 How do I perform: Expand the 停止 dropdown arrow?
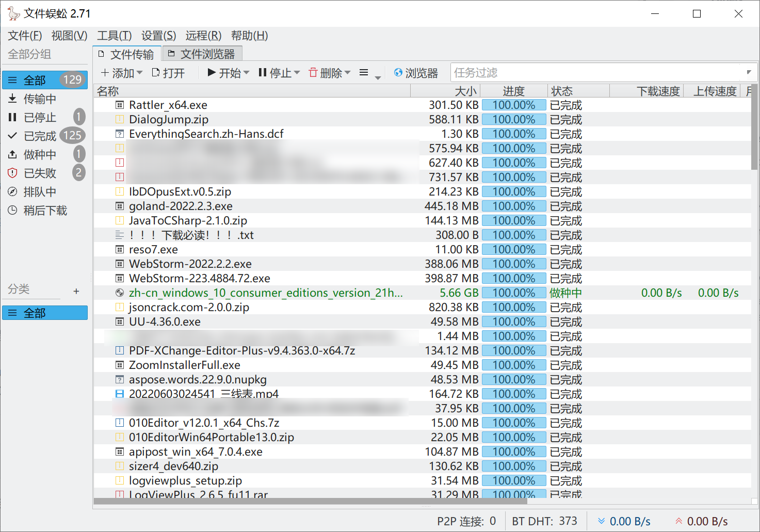pos(297,73)
